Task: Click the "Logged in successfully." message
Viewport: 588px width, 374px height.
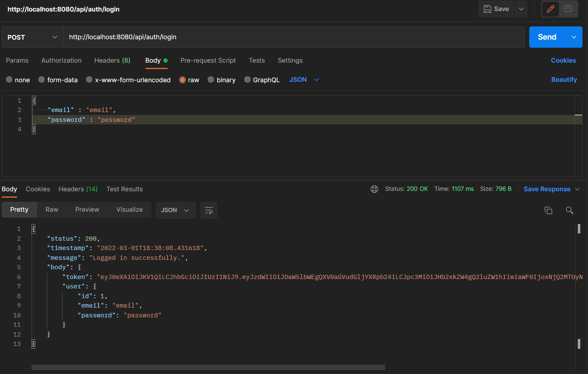Action: pos(137,258)
